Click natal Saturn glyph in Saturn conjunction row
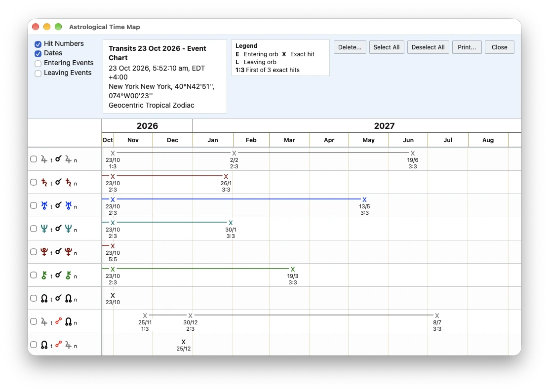The image size is (549, 392). pos(68,182)
